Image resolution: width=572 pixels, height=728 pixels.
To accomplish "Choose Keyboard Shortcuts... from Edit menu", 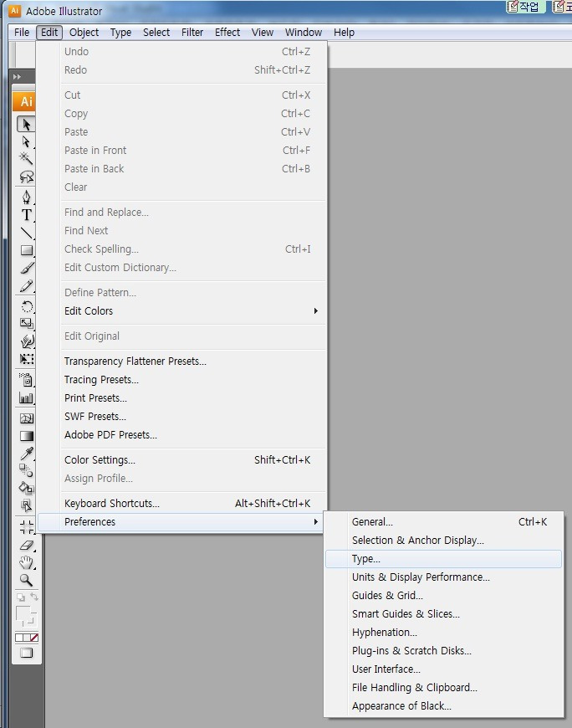I will (182, 503).
